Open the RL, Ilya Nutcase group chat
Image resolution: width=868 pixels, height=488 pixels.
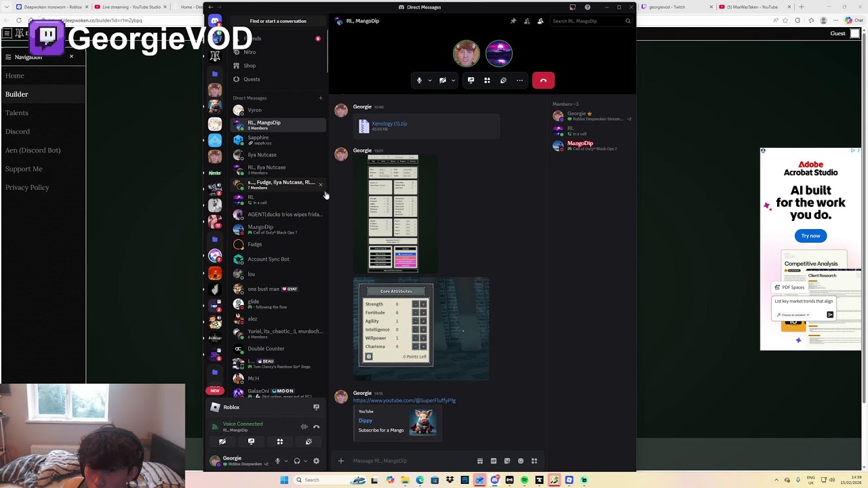point(278,169)
